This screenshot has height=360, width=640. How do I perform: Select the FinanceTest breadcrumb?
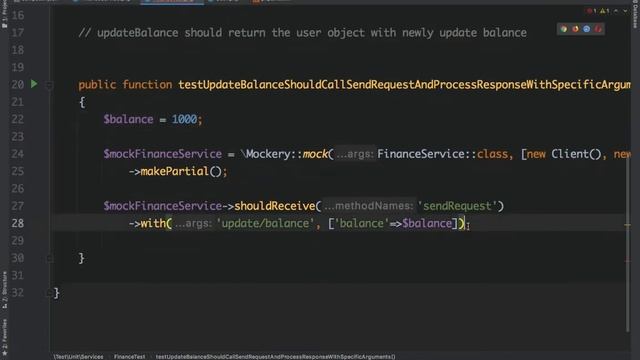[129, 356]
